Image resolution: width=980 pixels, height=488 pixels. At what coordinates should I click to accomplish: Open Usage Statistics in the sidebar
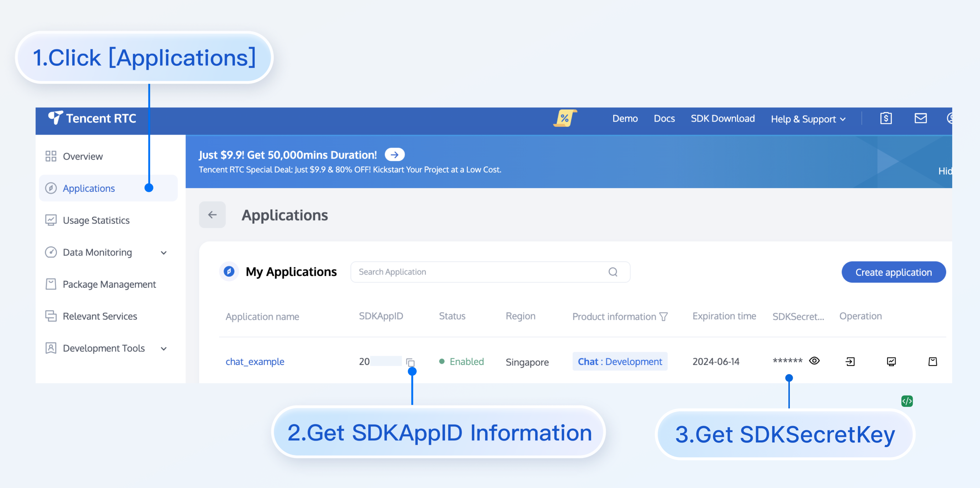(x=96, y=221)
